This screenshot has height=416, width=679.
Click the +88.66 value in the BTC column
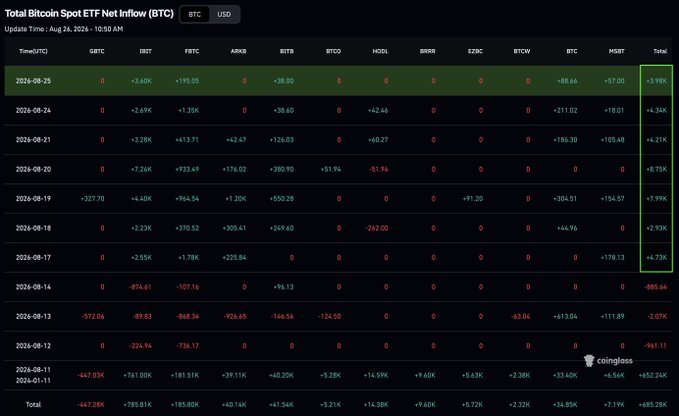click(x=565, y=81)
